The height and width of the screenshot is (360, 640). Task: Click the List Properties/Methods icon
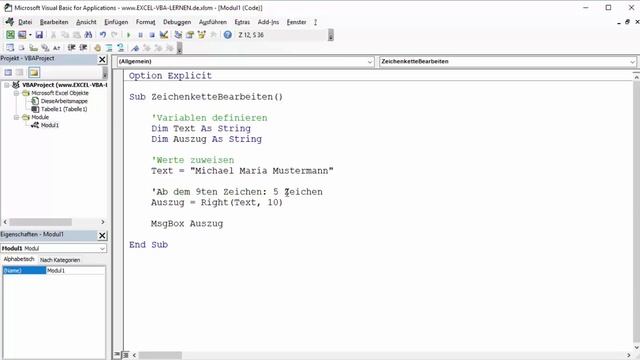pyautogui.click(x=10, y=48)
